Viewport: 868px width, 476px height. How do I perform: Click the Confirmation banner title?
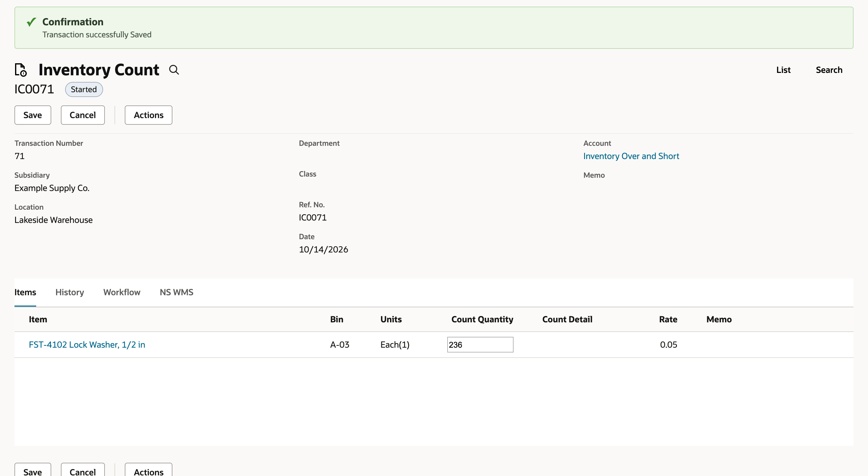pos(73,22)
